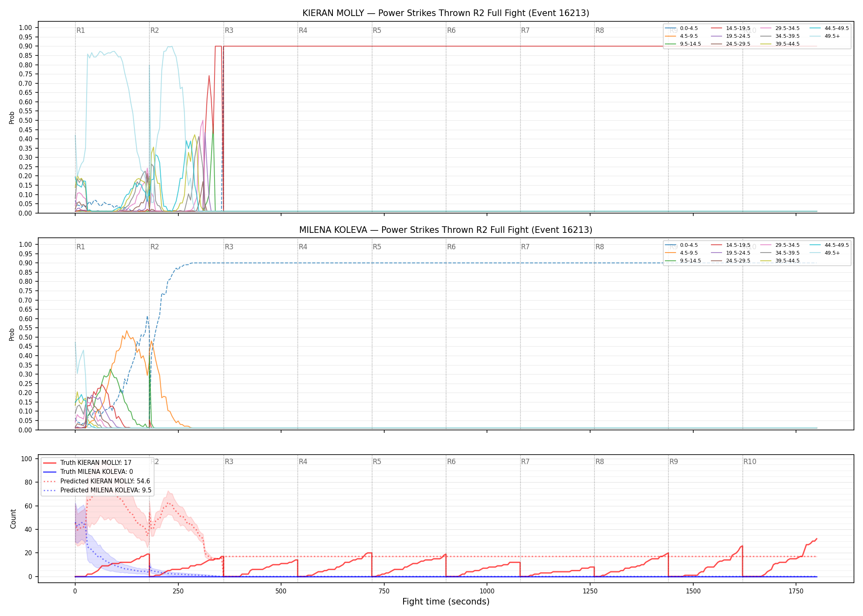Select the Predicted KIERAN MOLLY: 54.6 legend entry
This screenshot has width=863, height=616.
[x=97, y=481]
